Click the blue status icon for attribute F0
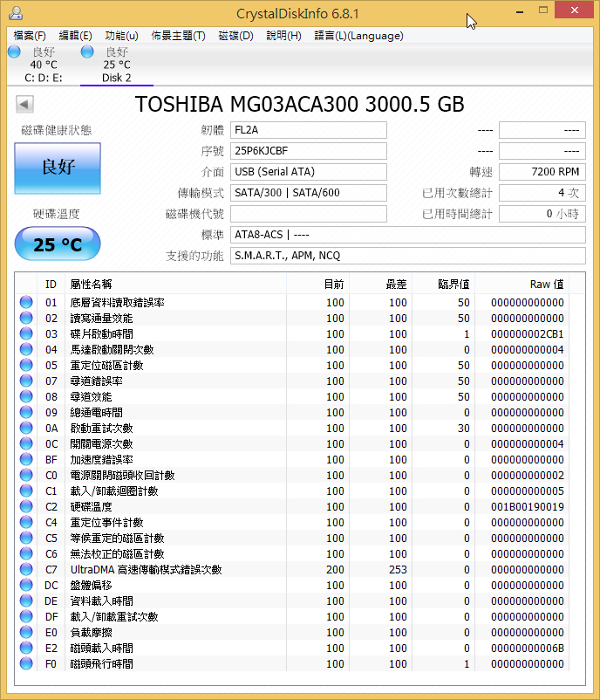The width and height of the screenshot is (600, 700). 26,663
